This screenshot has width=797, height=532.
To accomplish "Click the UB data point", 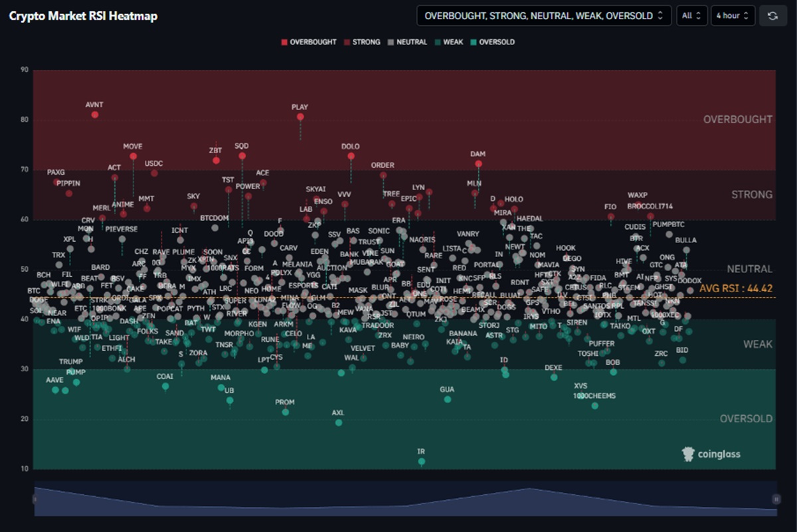I will (230, 400).
